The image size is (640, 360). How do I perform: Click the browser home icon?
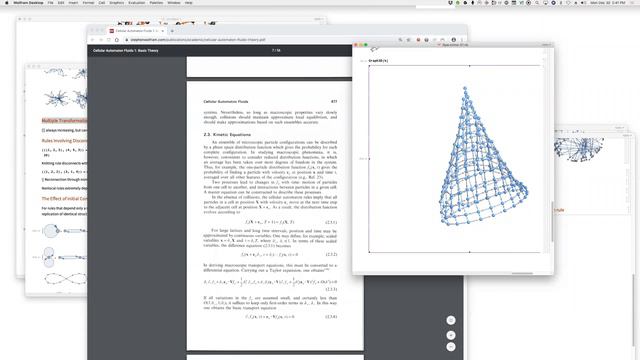[x=117, y=40]
